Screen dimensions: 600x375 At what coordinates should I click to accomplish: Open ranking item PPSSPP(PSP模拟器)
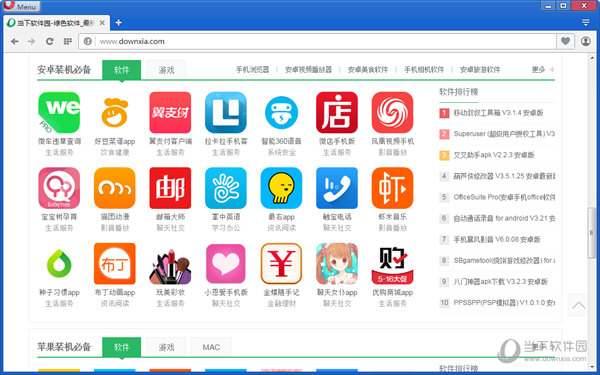pyautogui.click(x=504, y=303)
